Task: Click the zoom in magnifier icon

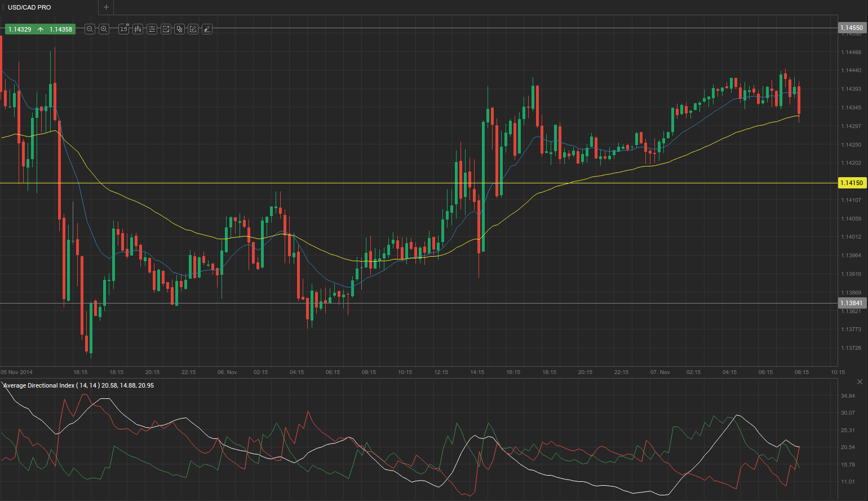Action: [104, 29]
